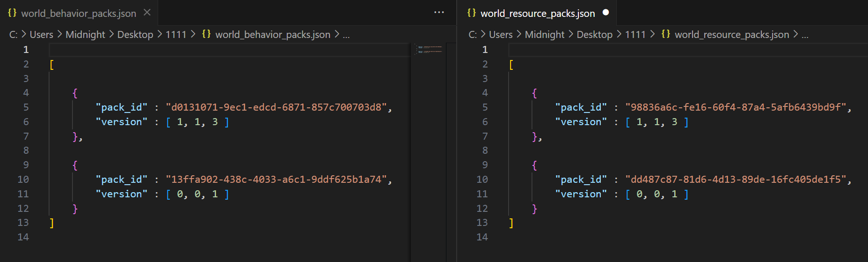This screenshot has height=262, width=868.
Task: Open Desktop breadcrumb in right editor
Action: (x=595, y=35)
